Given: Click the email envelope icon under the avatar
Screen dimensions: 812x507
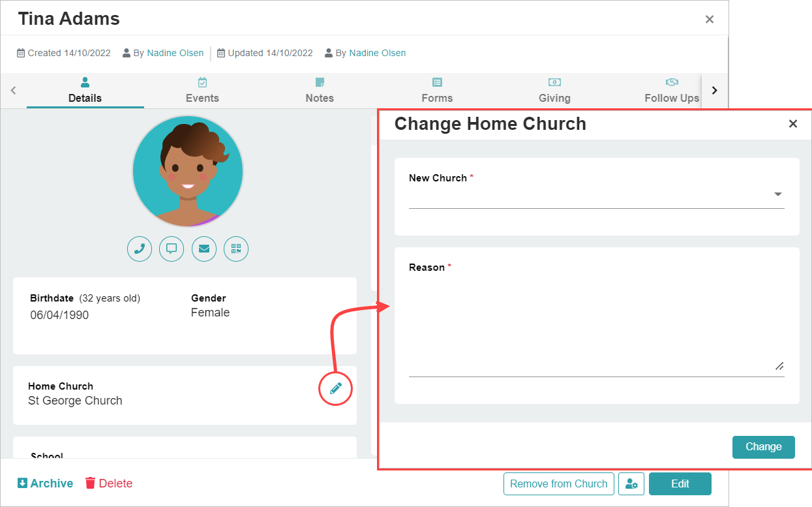Looking at the screenshot, I should pos(204,249).
